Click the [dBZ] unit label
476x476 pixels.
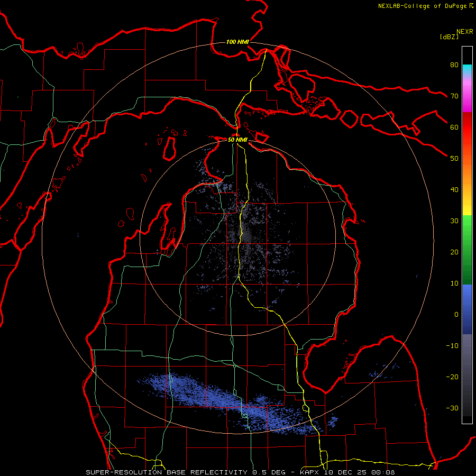(x=449, y=37)
